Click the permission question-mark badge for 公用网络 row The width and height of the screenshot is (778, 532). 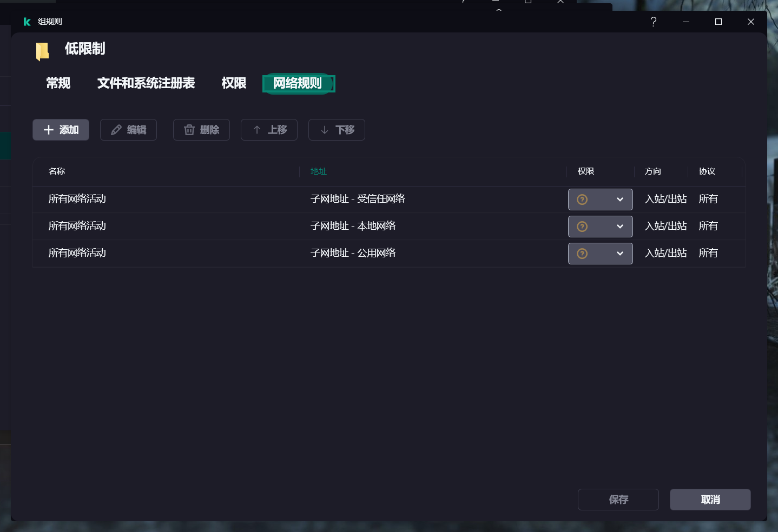point(582,254)
